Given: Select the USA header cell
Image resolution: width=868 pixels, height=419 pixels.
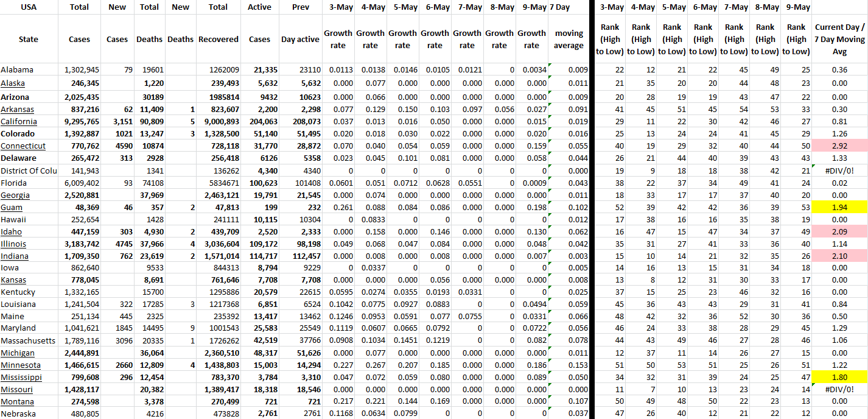Looking at the screenshot, I should [x=29, y=7].
